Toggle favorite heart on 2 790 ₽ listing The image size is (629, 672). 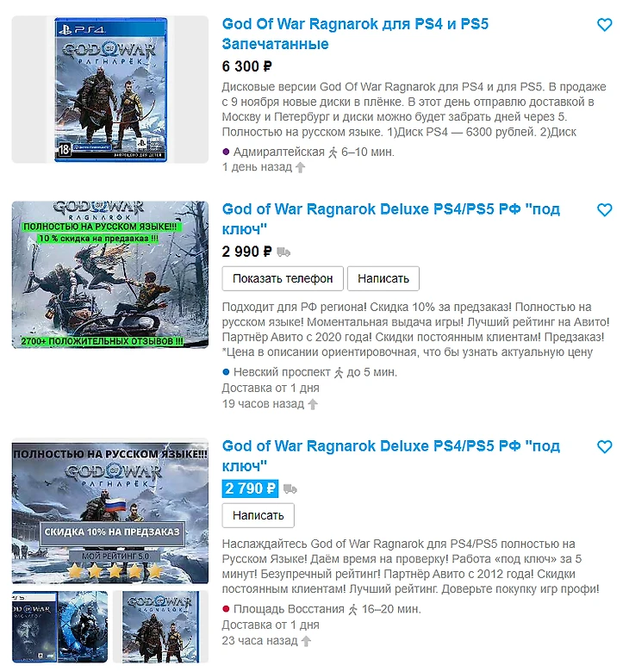[x=605, y=447]
